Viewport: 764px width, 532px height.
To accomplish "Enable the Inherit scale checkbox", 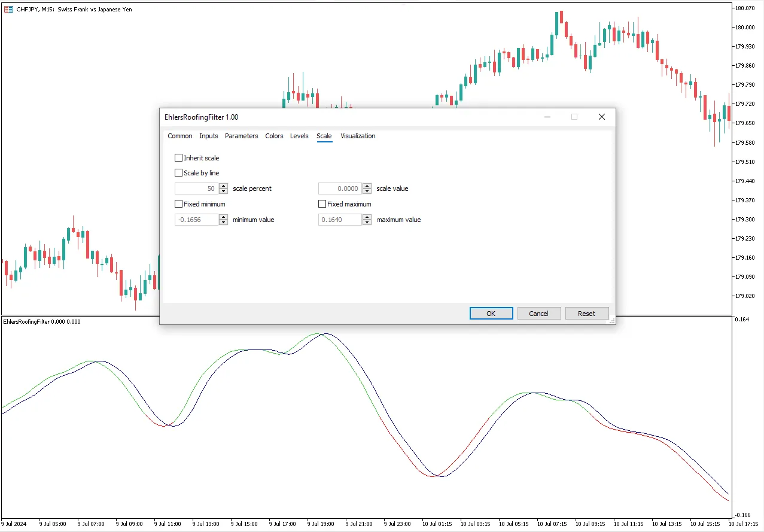I will point(178,158).
